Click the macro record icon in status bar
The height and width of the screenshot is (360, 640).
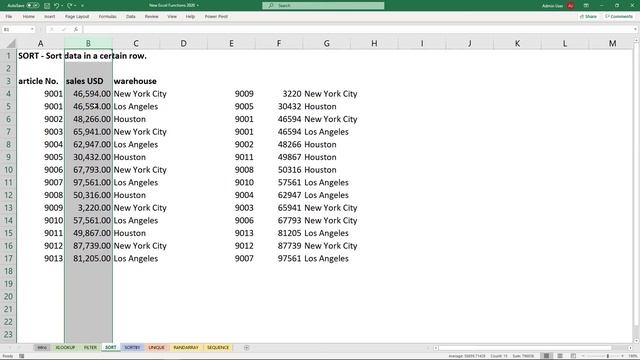click(22, 356)
